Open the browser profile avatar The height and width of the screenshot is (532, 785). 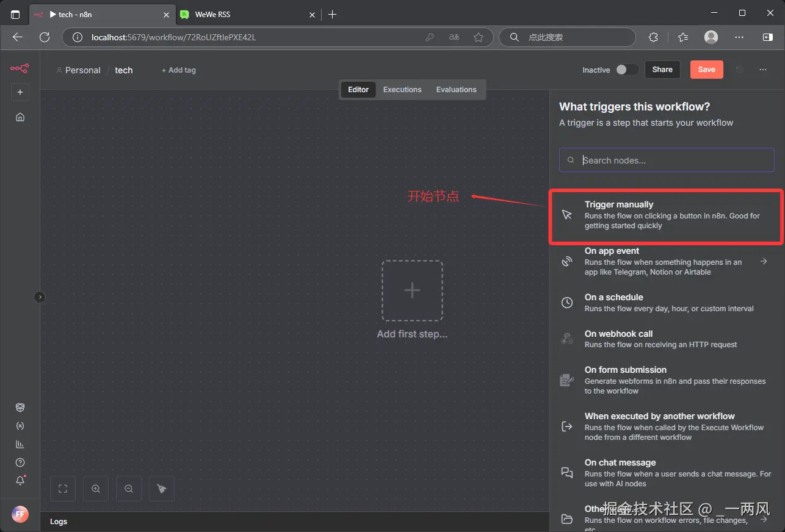tap(711, 37)
